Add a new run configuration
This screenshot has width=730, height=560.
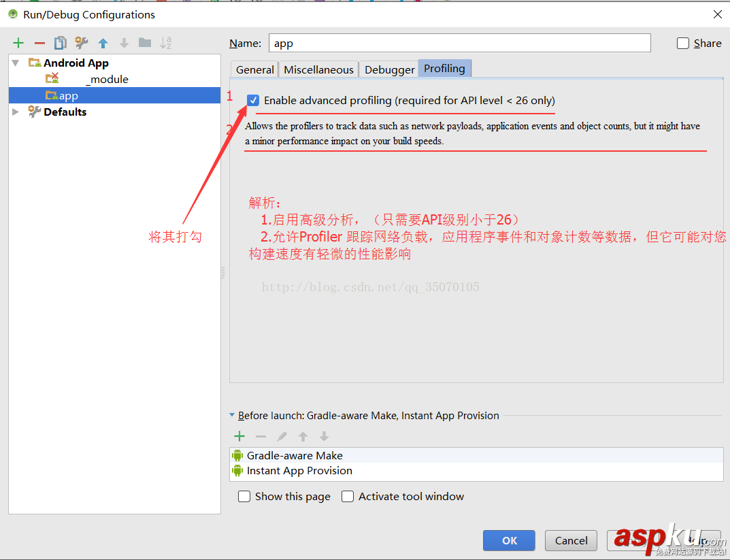(18, 42)
